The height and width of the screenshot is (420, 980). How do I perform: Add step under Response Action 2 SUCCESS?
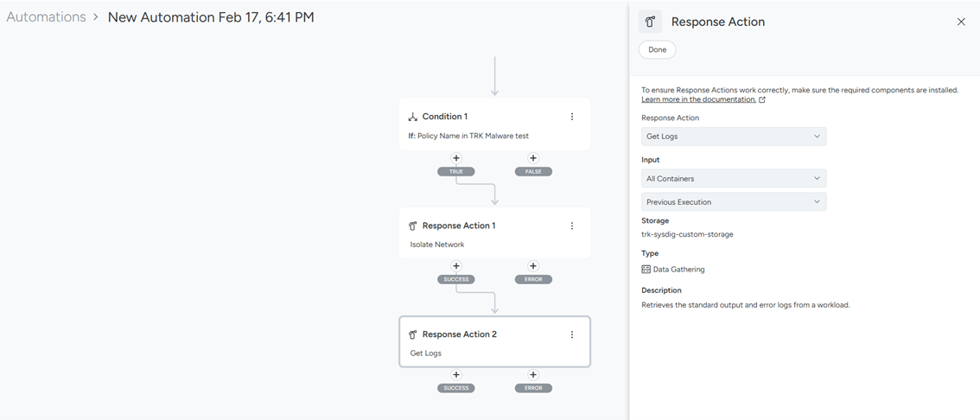456,375
